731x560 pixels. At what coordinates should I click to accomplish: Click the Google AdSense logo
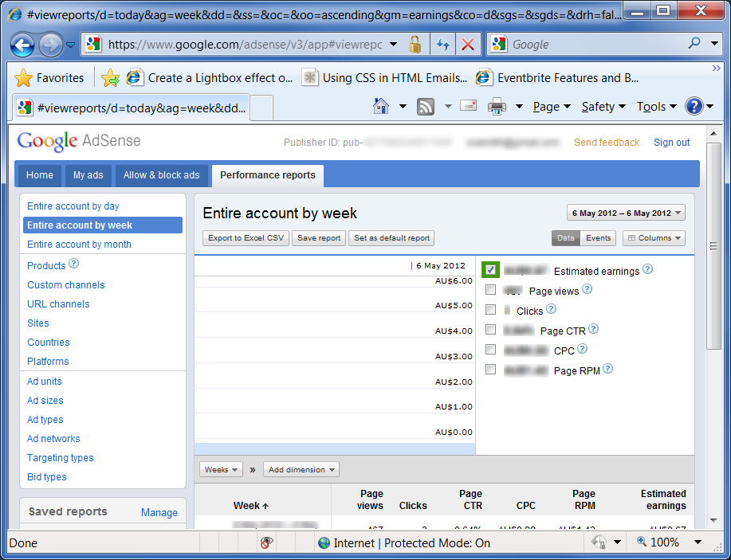[79, 141]
